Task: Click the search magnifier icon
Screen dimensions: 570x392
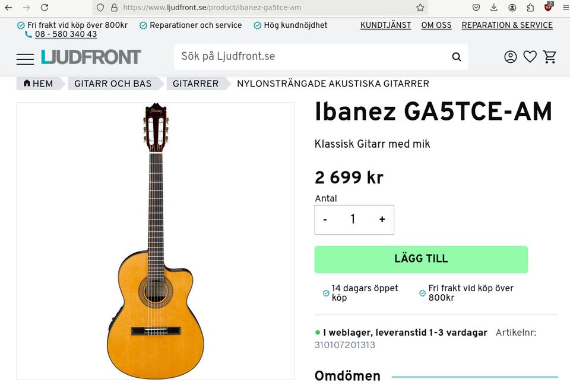Action: 456,57
